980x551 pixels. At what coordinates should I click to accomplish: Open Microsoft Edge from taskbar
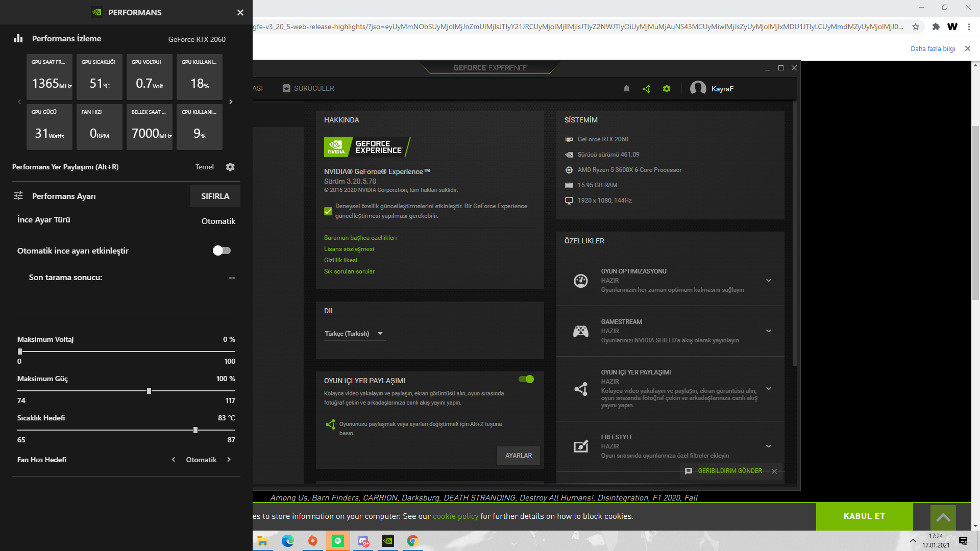point(288,541)
